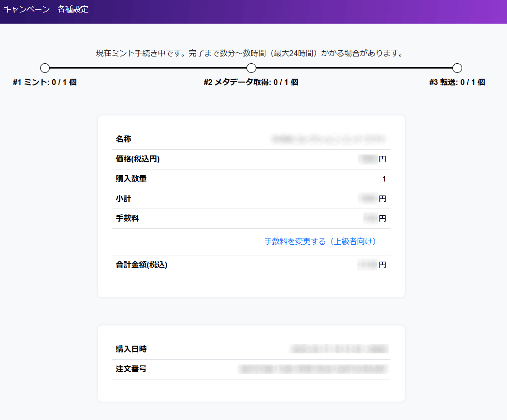Click the '#3 転送: 0 / 1 個' label

coord(457,82)
